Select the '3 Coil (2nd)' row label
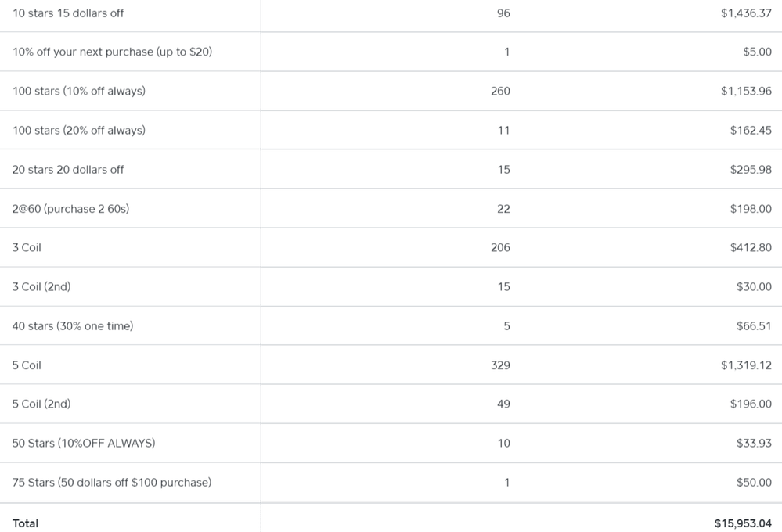The image size is (782, 532). tap(41, 286)
